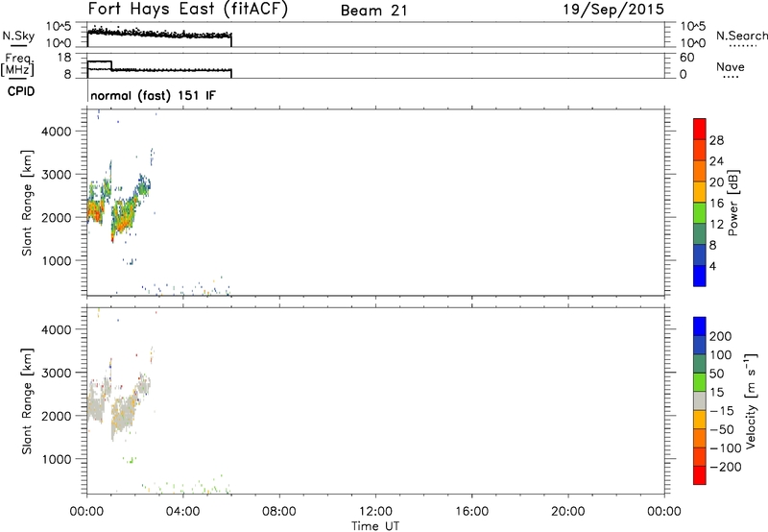Click the "200" label on the velocity color bar
The width and height of the screenshot is (768, 532).
[x=721, y=336]
